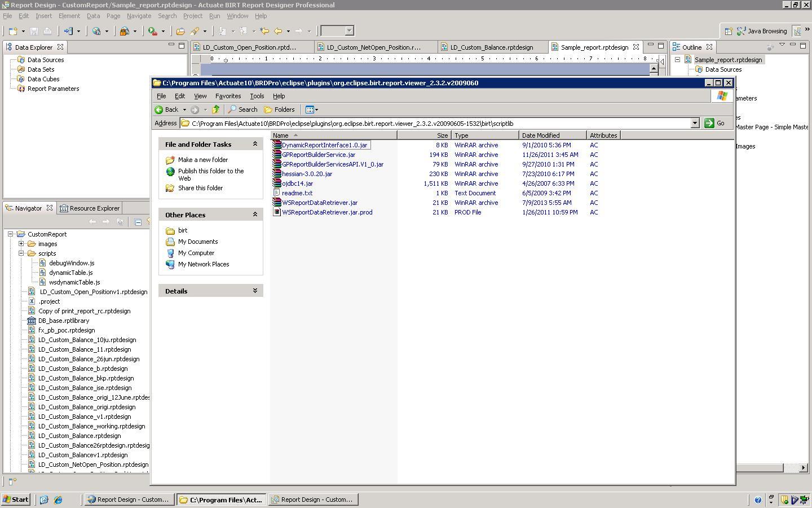Collapse the CustomReport project tree node

(x=11, y=234)
